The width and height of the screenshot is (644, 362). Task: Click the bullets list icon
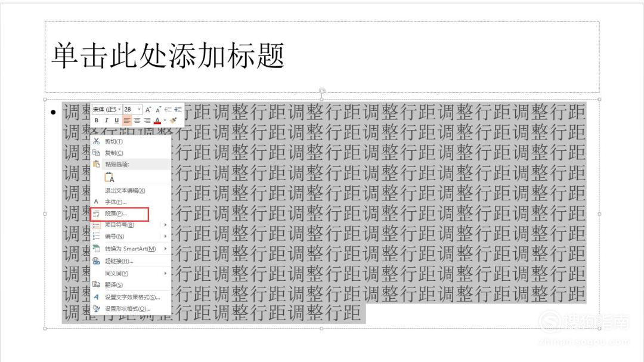click(96, 225)
